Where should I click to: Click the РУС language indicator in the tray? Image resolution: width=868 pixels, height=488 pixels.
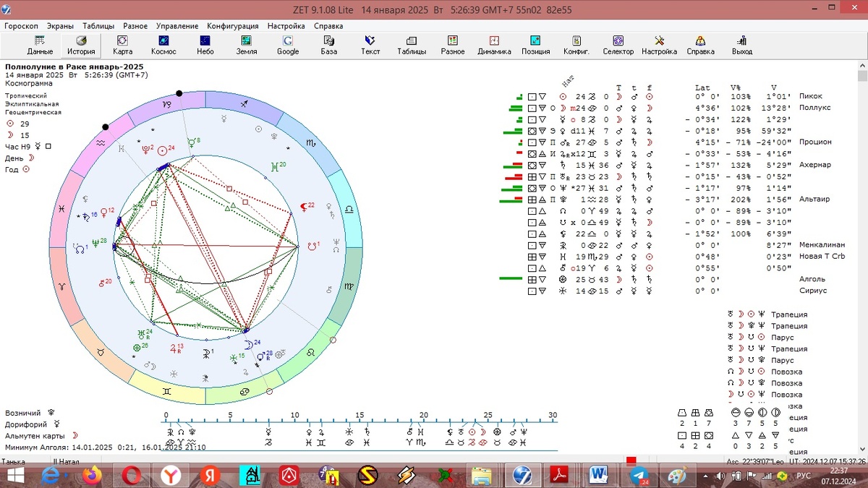coord(804,476)
